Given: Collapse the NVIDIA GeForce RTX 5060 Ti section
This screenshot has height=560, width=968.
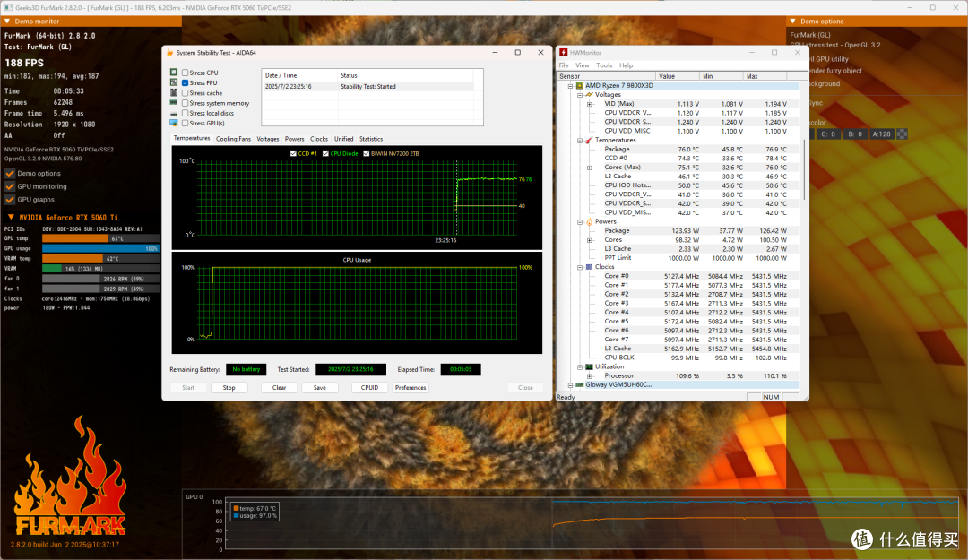Looking at the screenshot, I should click(11, 218).
